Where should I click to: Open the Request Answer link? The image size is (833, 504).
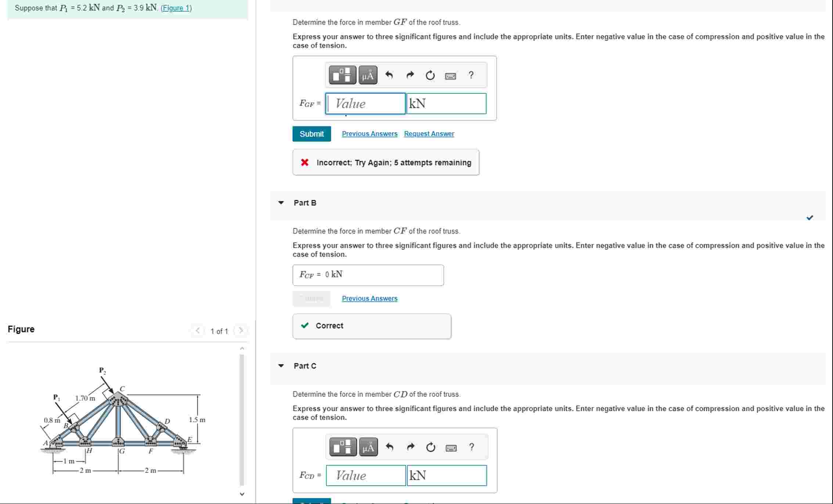[429, 134]
